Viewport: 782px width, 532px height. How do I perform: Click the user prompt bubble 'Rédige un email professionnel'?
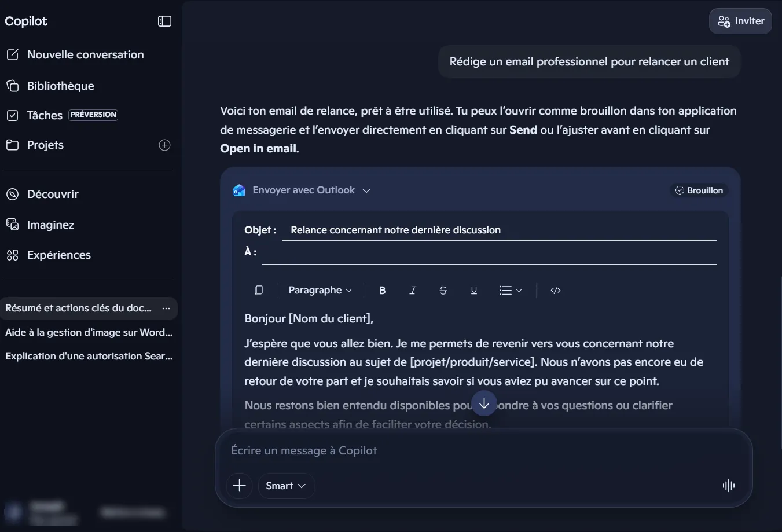[589, 61]
